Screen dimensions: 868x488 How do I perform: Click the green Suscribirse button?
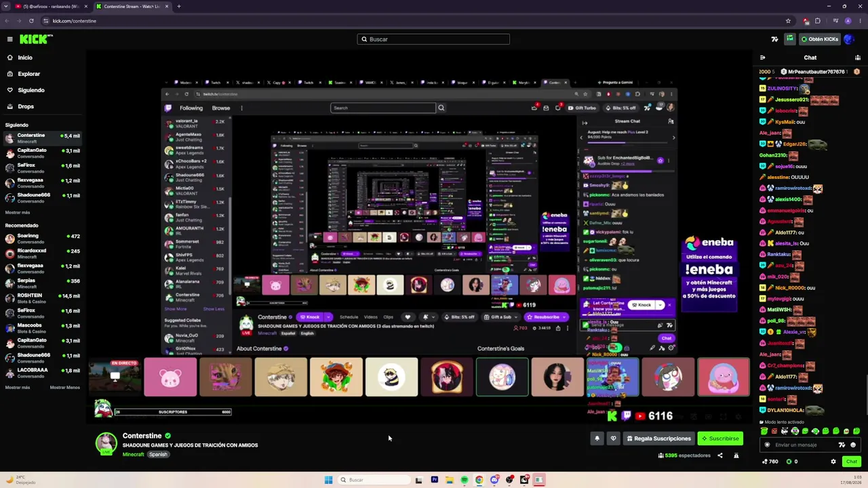point(720,439)
